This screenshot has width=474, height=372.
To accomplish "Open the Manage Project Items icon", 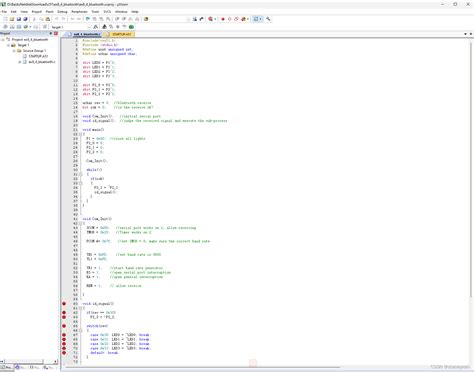I will [104, 27].
